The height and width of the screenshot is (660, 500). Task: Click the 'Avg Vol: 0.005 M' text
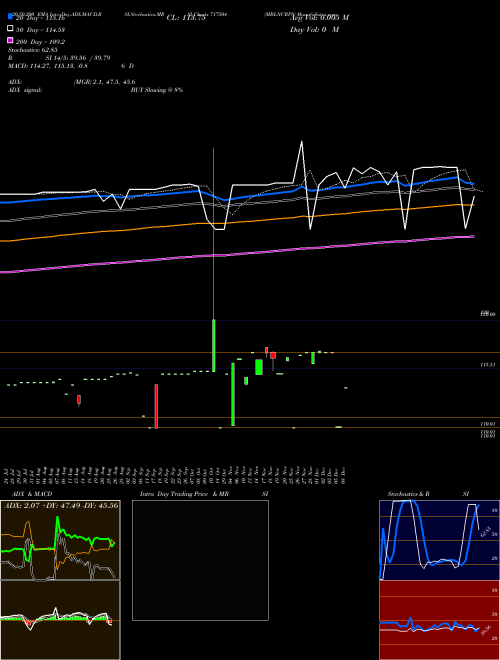coord(319,18)
